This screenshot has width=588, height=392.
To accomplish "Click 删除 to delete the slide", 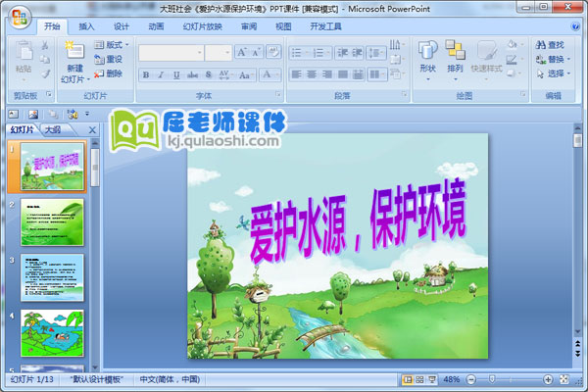I will [109, 73].
